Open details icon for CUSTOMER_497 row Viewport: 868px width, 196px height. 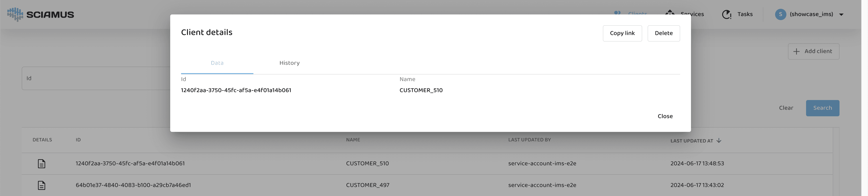pyautogui.click(x=41, y=185)
